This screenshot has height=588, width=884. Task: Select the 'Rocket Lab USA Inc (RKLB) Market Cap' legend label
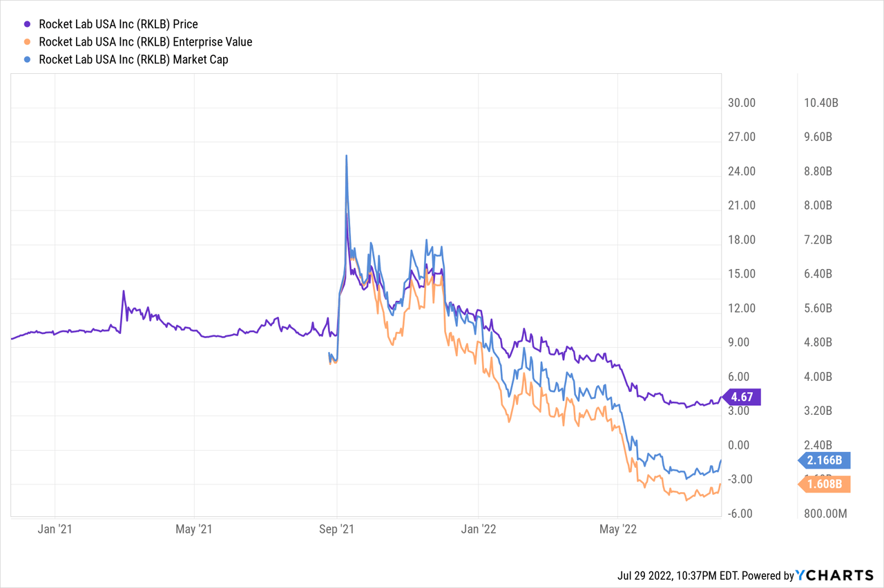(x=133, y=60)
